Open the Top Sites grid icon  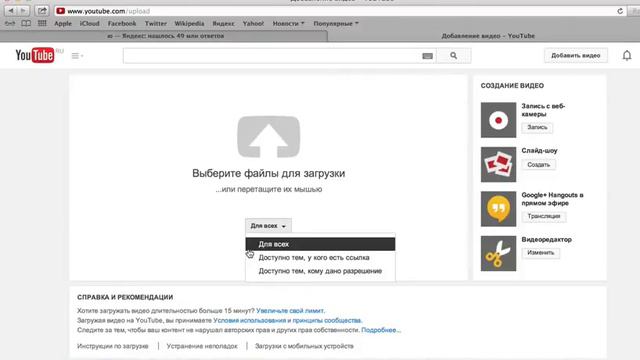click(42, 24)
